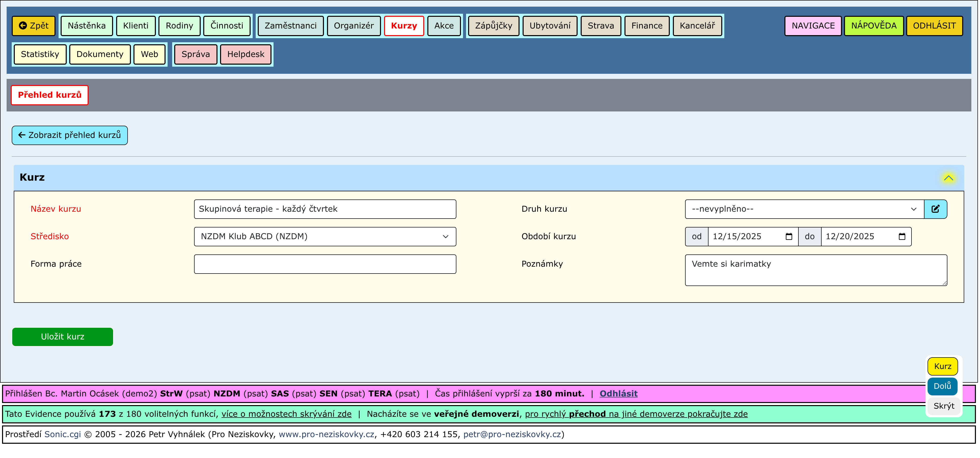Viewport: 980px width, 458px height.
Task: Expand the Středisko dropdown
Action: tap(324, 236)
